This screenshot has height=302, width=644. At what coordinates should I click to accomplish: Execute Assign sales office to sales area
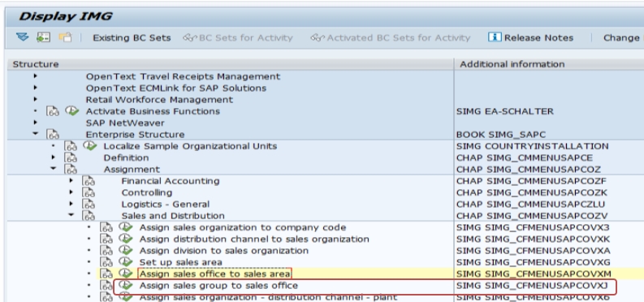point(126,274)
